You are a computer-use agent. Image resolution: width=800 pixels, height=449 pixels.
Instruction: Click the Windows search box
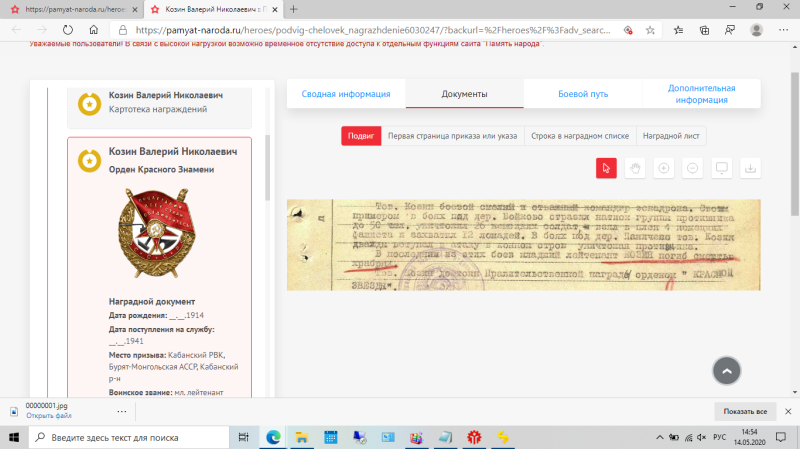click(129, 437)
